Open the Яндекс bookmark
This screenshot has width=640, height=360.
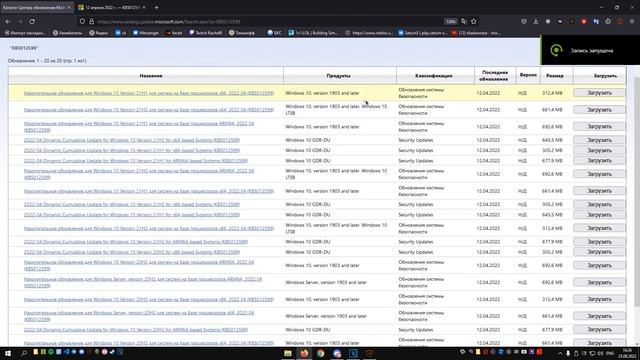[x=98, y=33]
